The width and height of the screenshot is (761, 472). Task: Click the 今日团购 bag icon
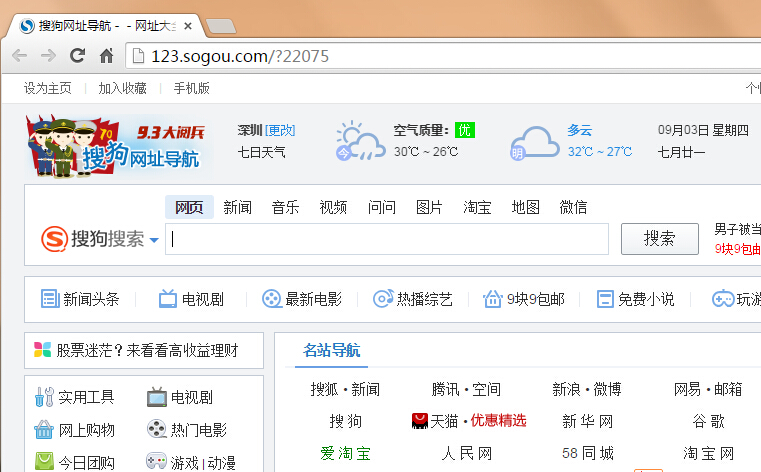[44, 461]
